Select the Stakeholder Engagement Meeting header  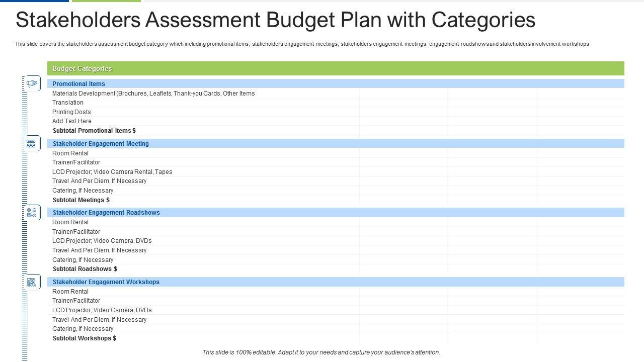pyautogui.click(x=101, y=144)
